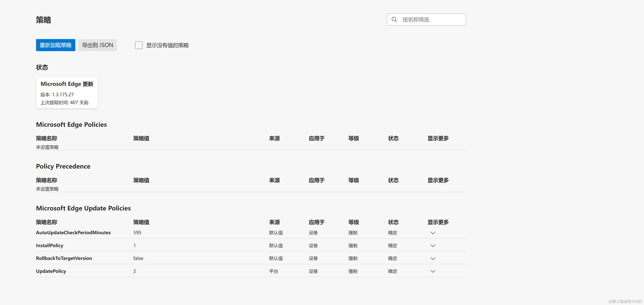Click the Policy Precedence heading
This screenshot has height=305, width=644.
63,166
